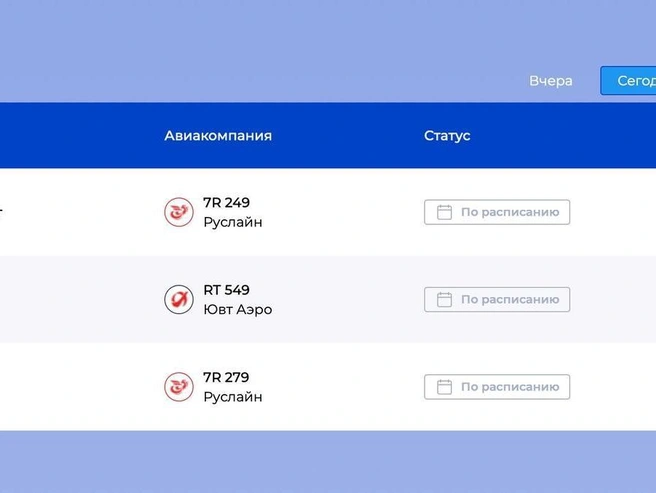This screenshot has width=656, height=493.
Task: Click calendar icon in 7R 279 status badge
Action: 444,387
